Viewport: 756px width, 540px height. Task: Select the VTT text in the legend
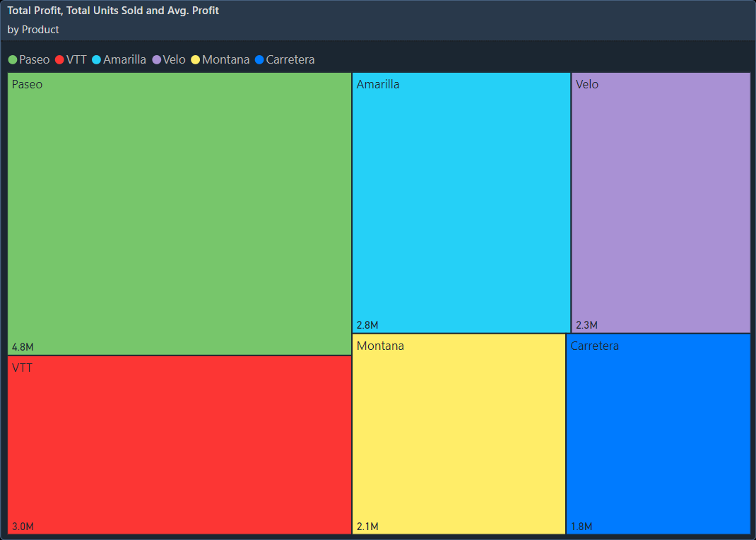point(76,60)
